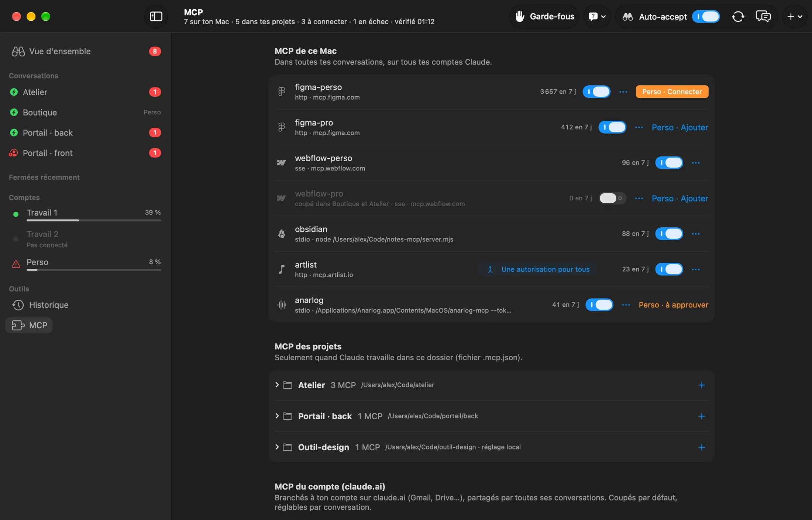Screen dimensions: 812x520
Task: Turn off the webflow-perso toggle
Action: click(x=669, y=162)
